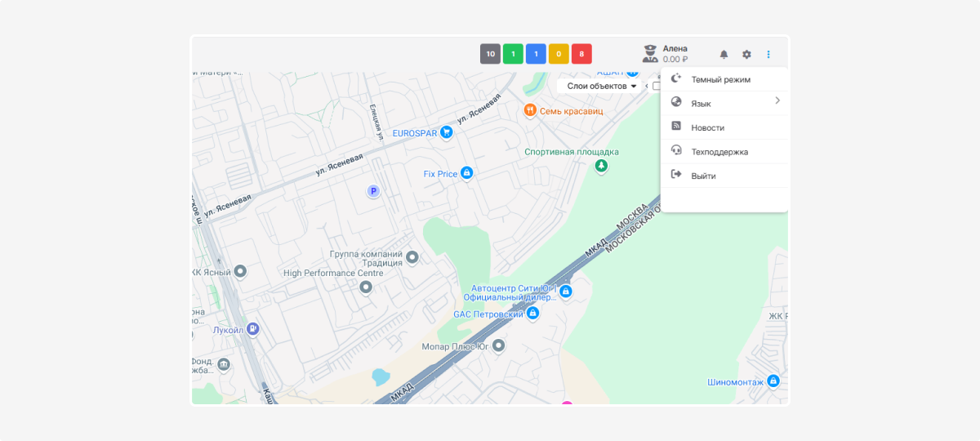Screen dimensions: 980x441
Task: Enable Темный режим dark mode
Action: click(720, 79)
